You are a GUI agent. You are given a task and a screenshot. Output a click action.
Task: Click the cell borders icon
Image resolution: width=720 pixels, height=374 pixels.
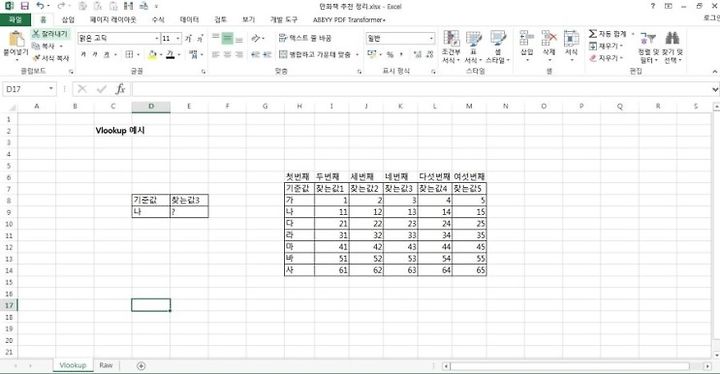(x=129, y=55)
